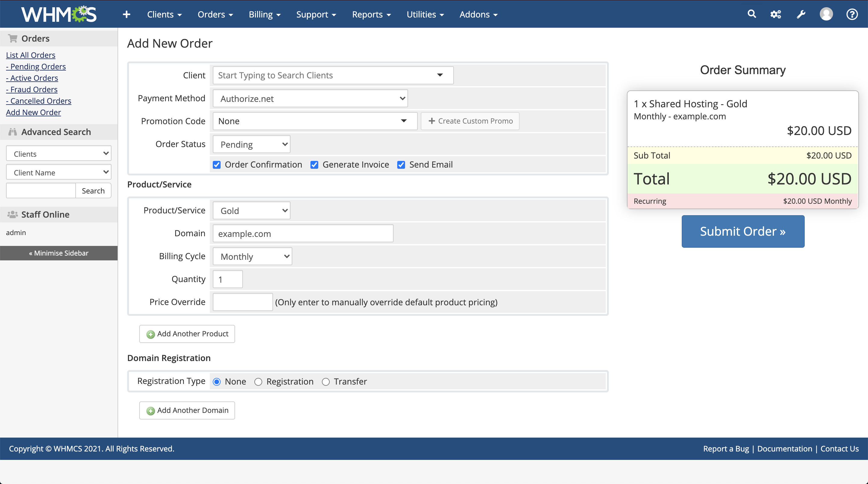Click Documentation footer link

click(x=785, y=449)
